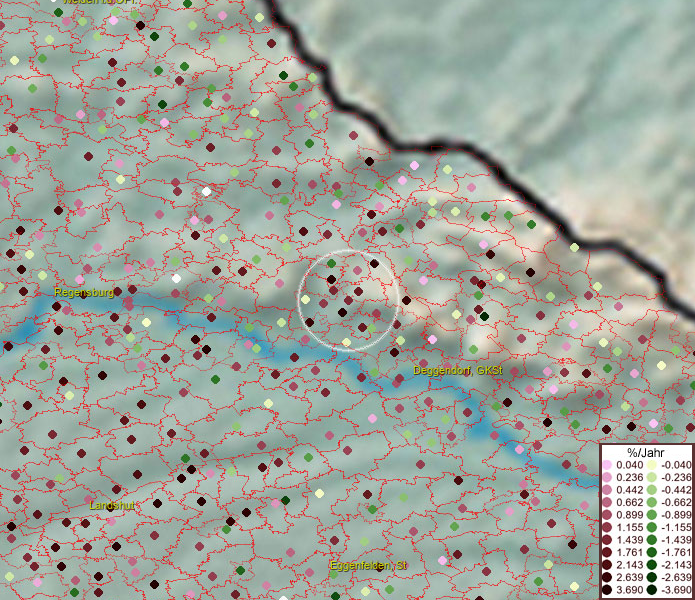Pick the -0.040 pale yellow legend swatch
This screenshot has width=695, height=600.
pyautogui.click(x=651, y=465)
